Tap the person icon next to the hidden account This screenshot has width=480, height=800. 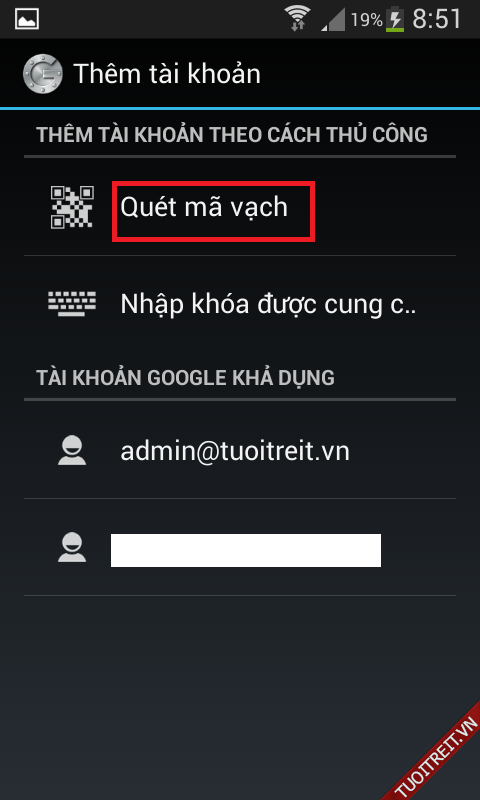point(72,547)
